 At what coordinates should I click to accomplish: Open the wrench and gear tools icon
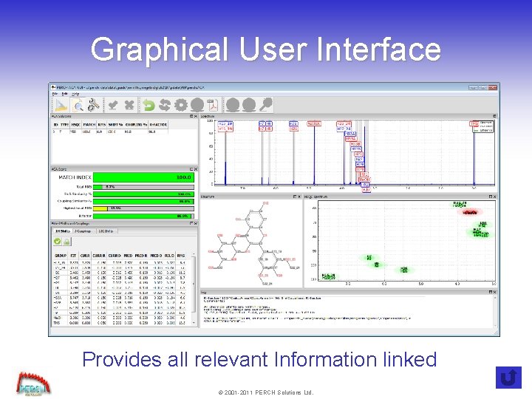click(94, 105)
